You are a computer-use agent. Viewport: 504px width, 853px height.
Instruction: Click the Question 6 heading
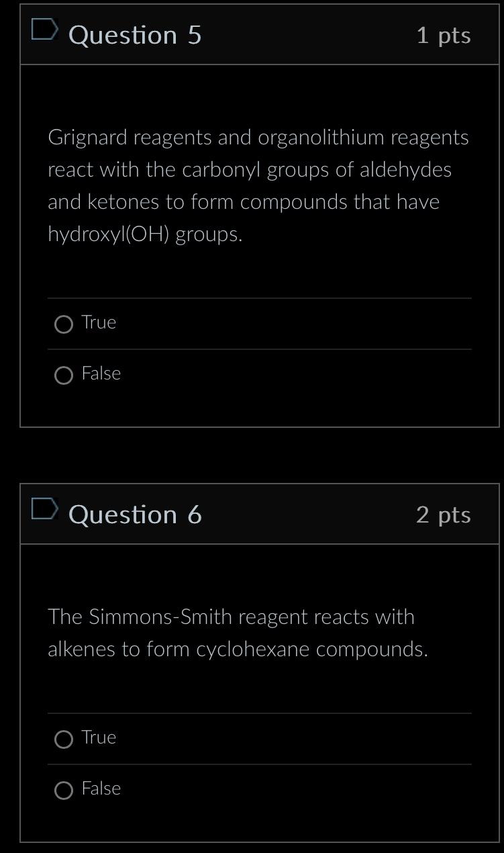tap(134, 514)
